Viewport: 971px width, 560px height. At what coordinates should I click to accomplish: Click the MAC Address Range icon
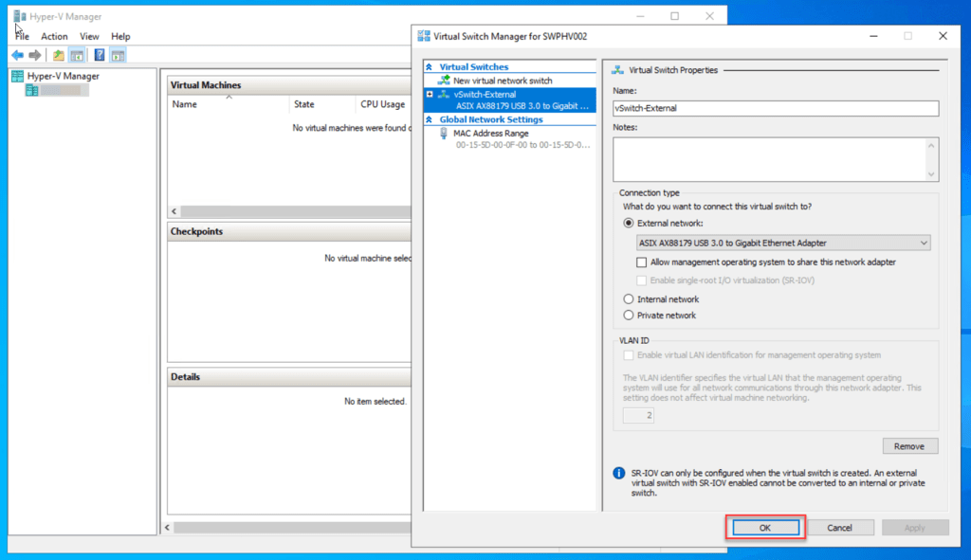[x=444, y=134]
